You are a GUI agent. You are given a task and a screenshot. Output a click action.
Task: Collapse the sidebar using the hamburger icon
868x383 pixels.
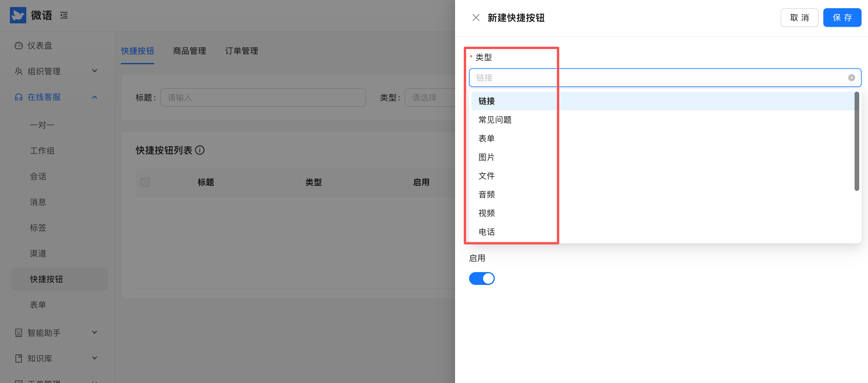pyautogui.click(x=64, y=15)
